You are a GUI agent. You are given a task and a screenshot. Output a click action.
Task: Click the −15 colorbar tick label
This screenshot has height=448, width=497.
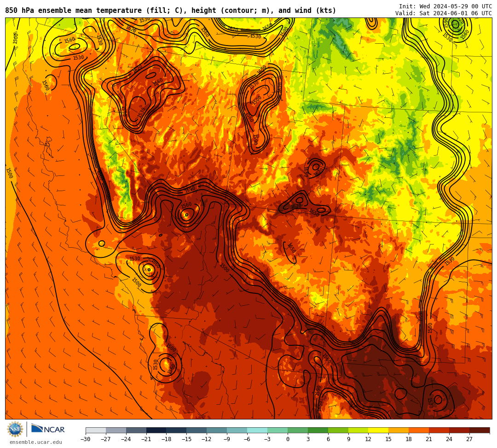[187, 439]
